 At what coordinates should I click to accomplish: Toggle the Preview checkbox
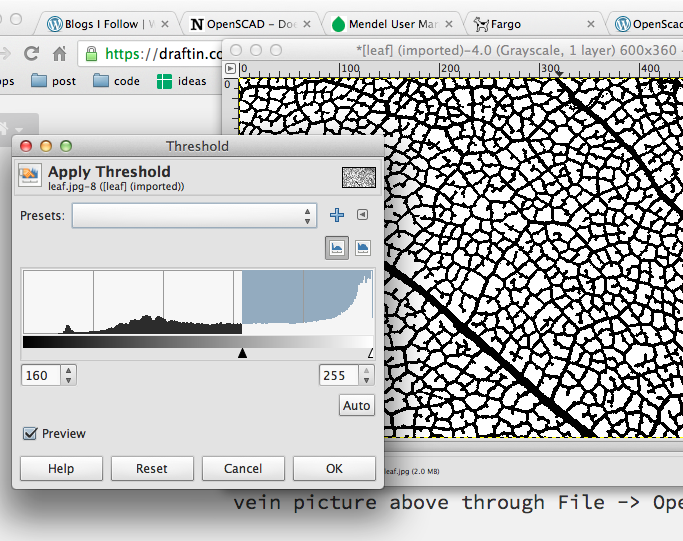pyautogui.click(x=31, y=434)
